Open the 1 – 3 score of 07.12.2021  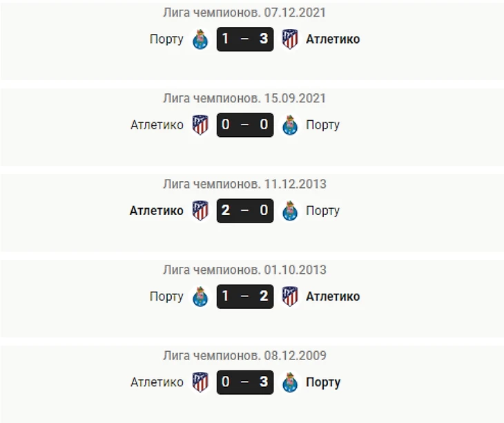coord(245,39)
